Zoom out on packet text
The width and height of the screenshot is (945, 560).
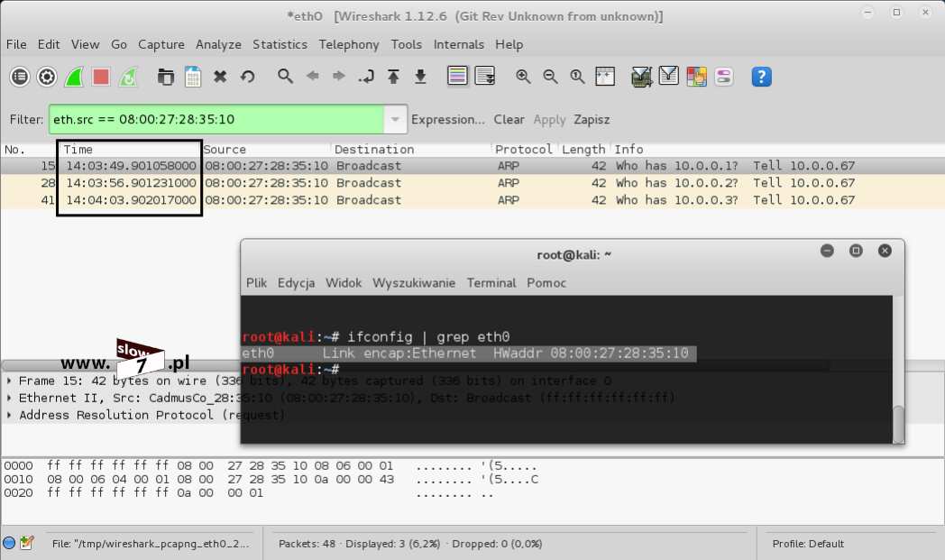click(x=550, y=77)
